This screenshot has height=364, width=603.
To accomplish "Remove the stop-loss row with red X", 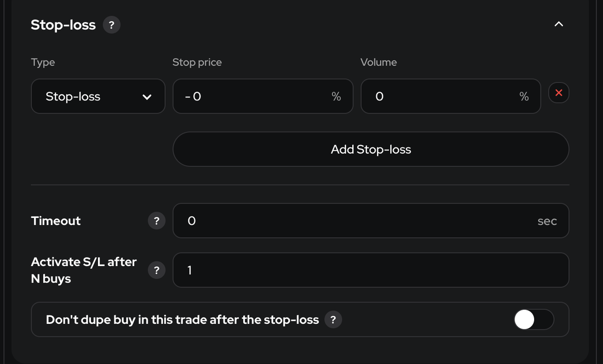I will point(559,93).
